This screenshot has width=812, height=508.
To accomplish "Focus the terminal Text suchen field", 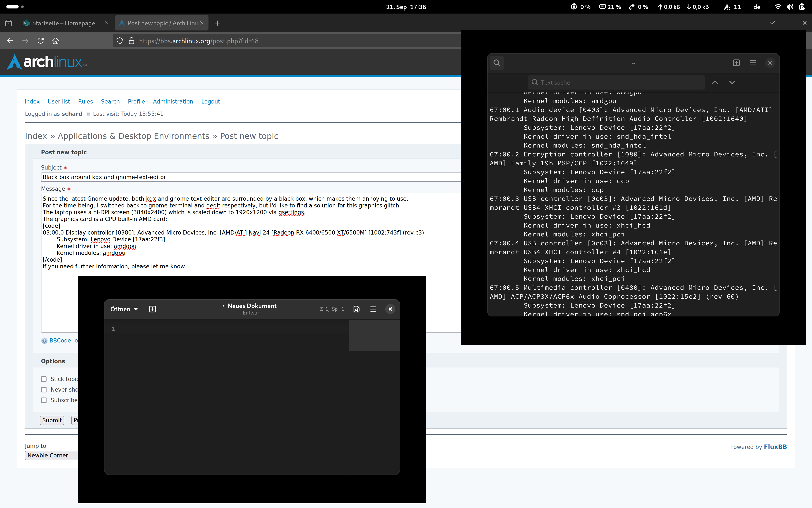I will click(617, 82).
